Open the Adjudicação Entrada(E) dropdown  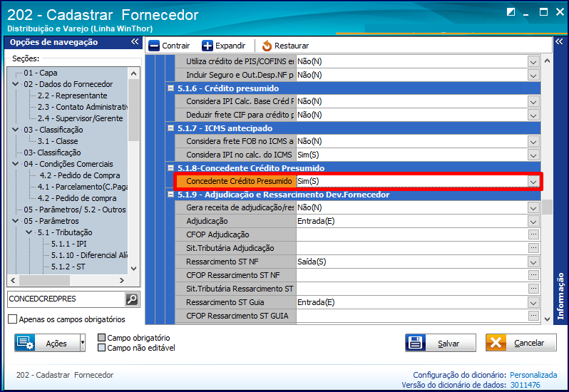(x=533, y=222)
